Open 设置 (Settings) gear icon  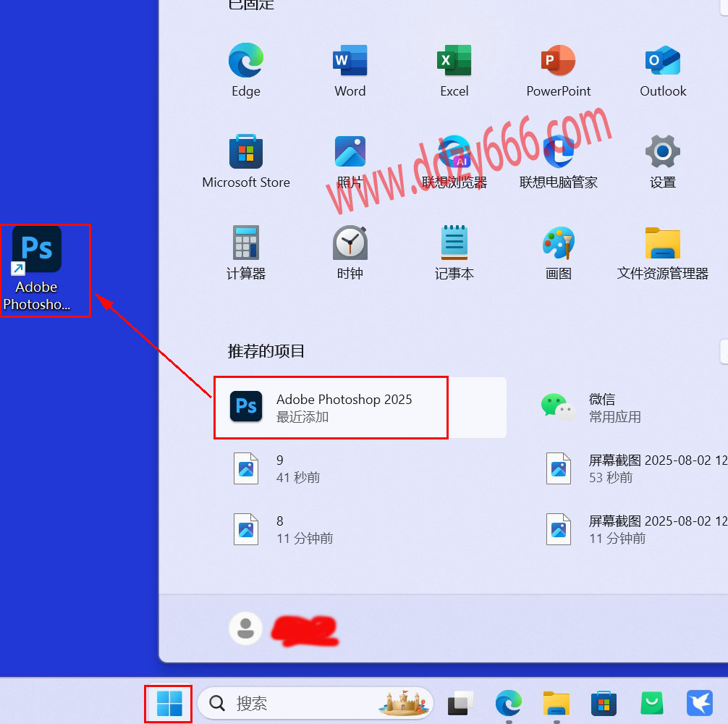[663, 161]
